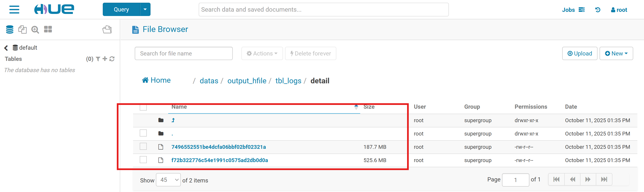This screenshot has width=644, height=192.
Task: Navigate to datas in the breadcrumb
Action: tap(209, 81)
